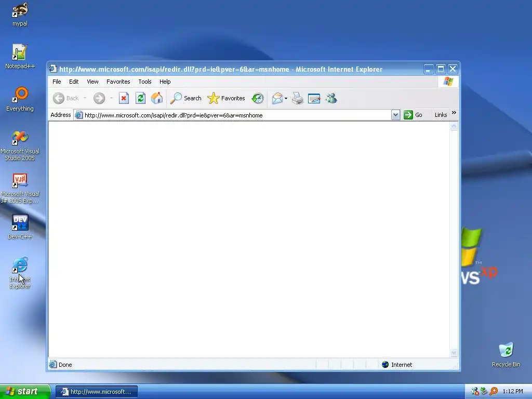
Task: Print the page with the printer icon
Action: click(298, 98)
